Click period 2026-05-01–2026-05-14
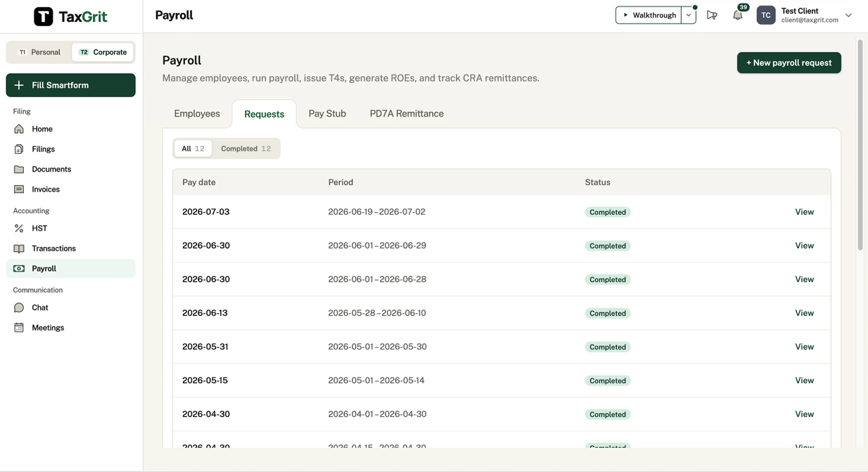Screen dimensions: 868x472 click(376, 380)
